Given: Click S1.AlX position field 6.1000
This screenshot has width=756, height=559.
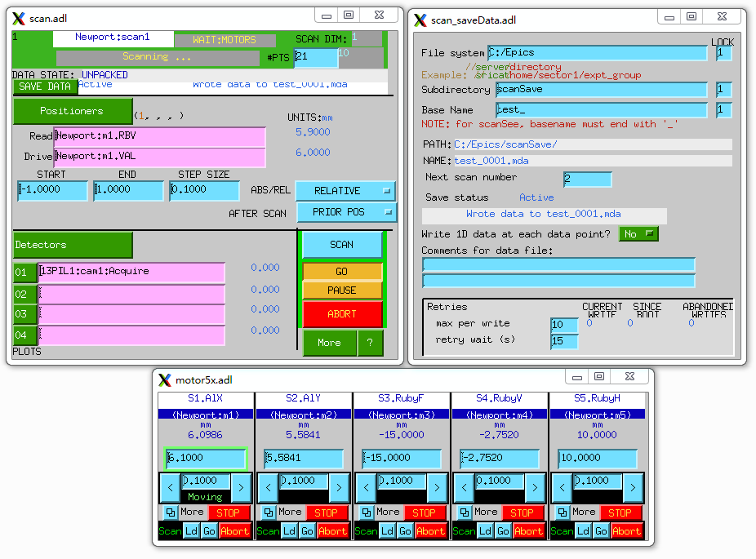Looking at the screenshot, I should coord(206,459).
